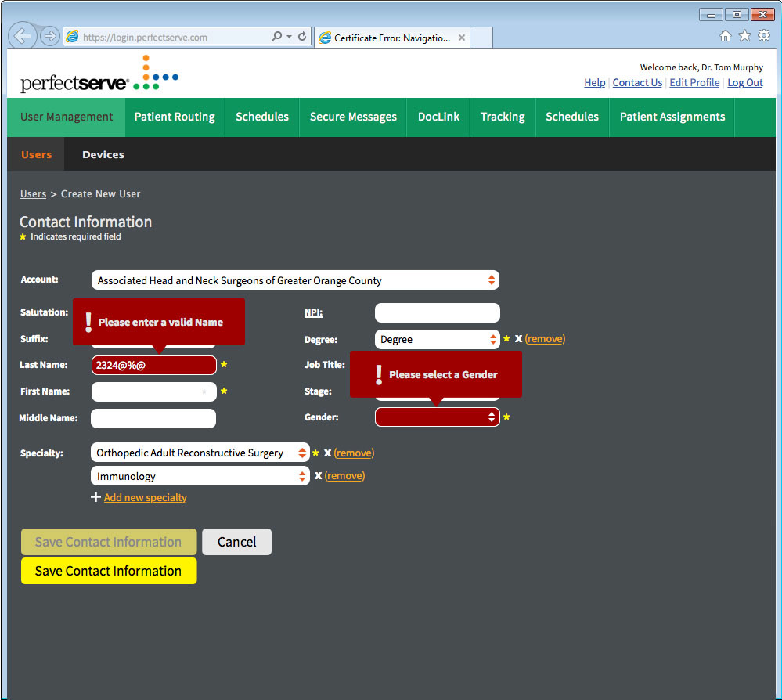Viewport: 782px width, 700px height.
Task: Go to Patient Routing tab
Action: 175,117
